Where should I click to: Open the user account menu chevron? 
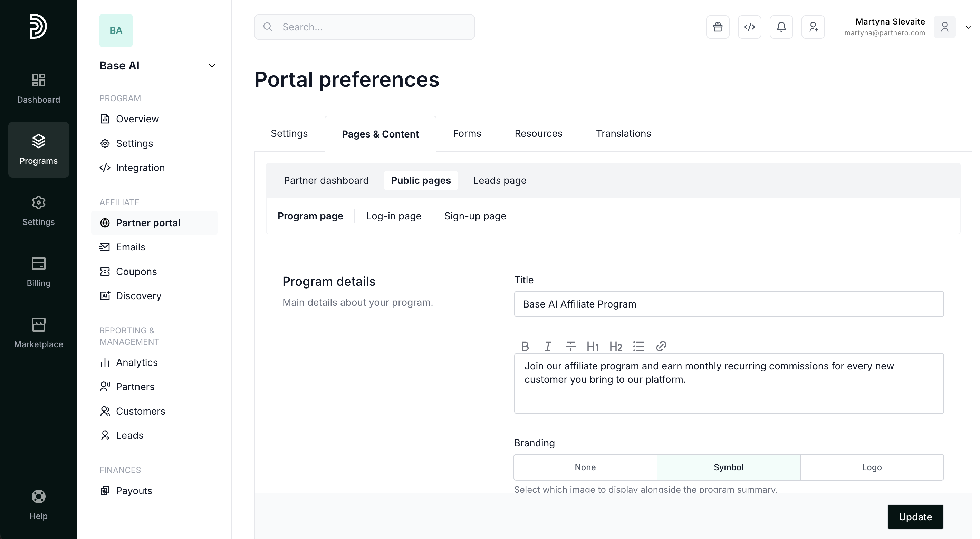[x=968, y=27]
